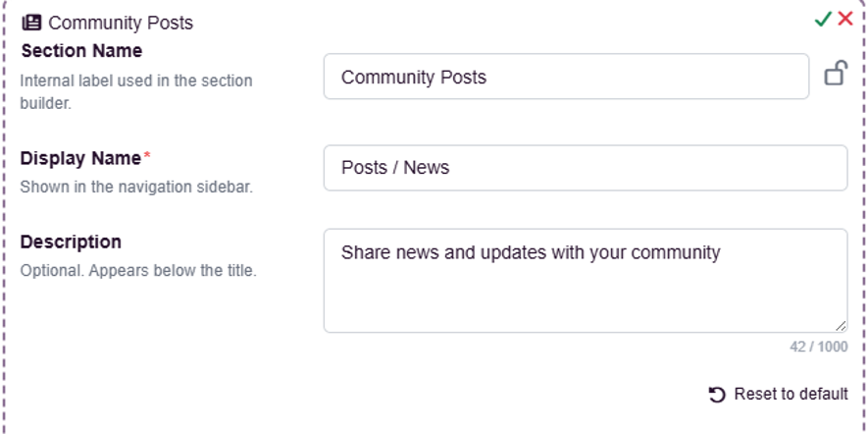Image resolution: width=868 pixels, height=434 pixels.
Task: Click an empty area of the Description textarea
Action: coord(586,299)
